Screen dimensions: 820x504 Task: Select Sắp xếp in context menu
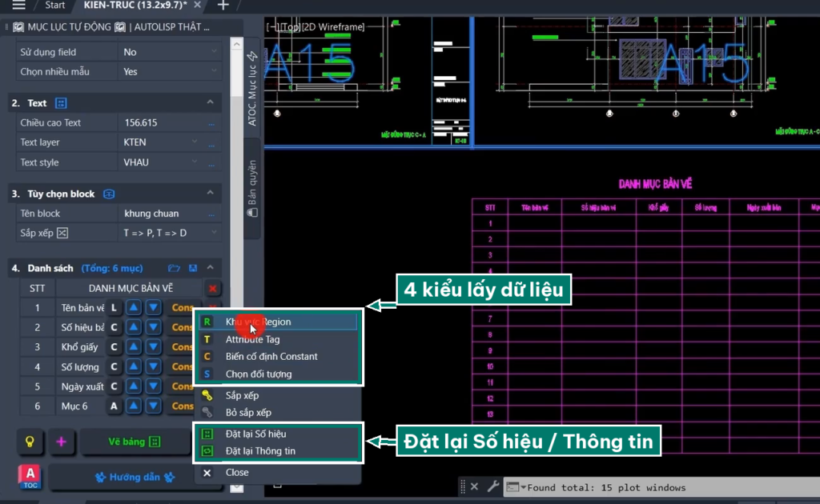point(278,395)
